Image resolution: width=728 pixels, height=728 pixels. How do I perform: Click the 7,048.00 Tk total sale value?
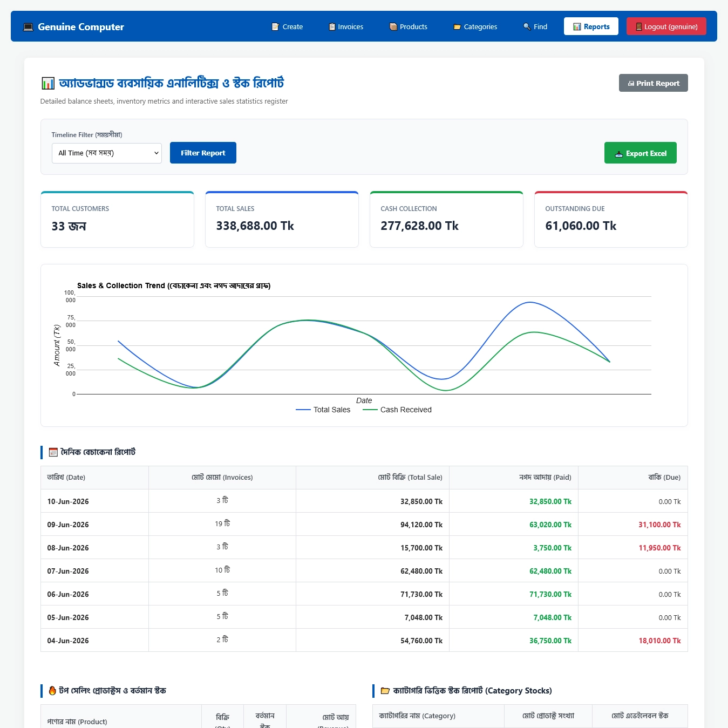point(424,618)
